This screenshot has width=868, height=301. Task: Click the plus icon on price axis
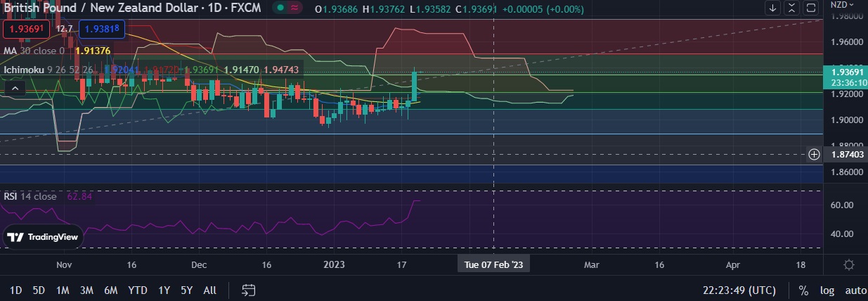[x=814, y=154]
